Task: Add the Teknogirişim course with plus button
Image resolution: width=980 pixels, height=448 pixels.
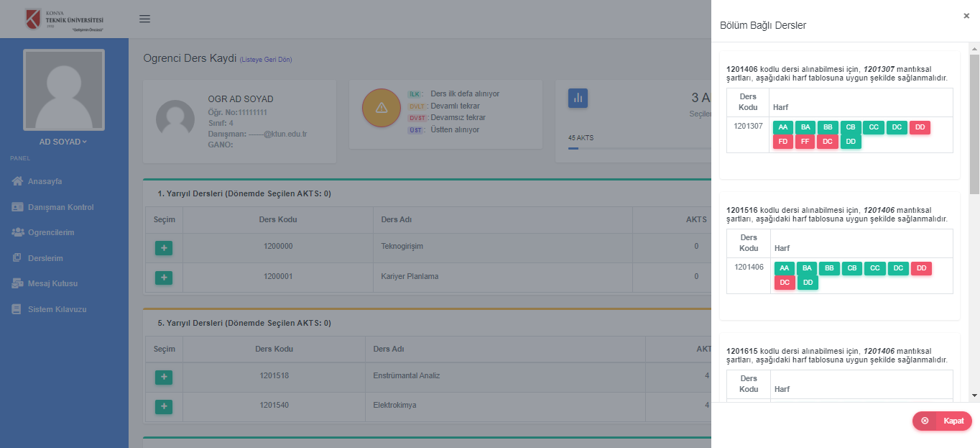Action: pyautogui.click(x=164, y=248)
